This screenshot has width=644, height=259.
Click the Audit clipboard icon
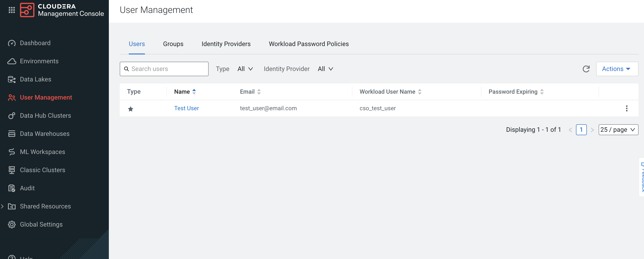click(x=12, y=188)
